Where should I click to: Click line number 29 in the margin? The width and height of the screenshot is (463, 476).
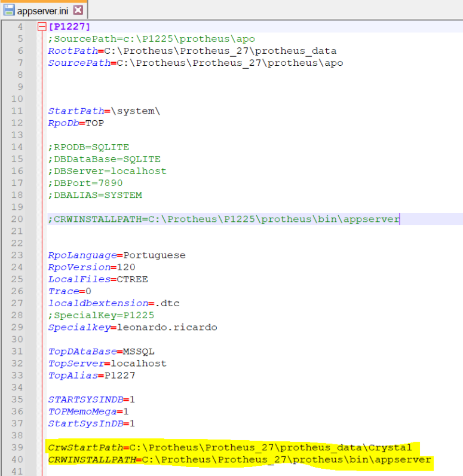click(x=17, y=327)
